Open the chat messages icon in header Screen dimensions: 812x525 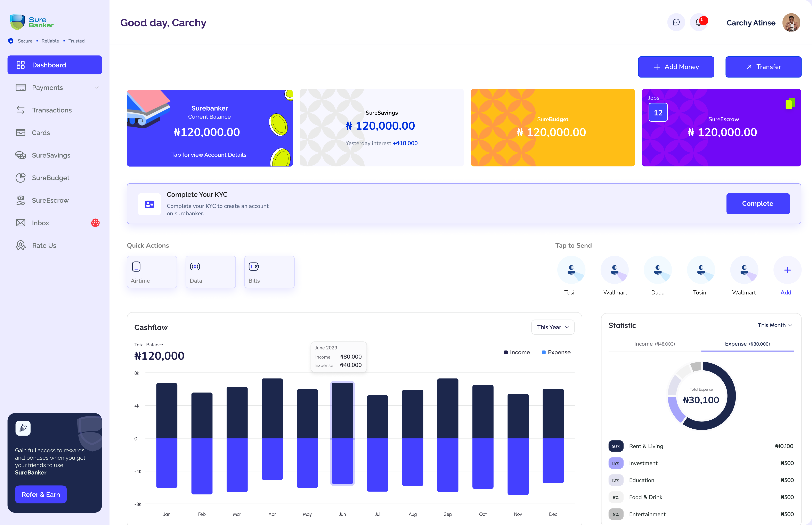click(x=676, y=23)
